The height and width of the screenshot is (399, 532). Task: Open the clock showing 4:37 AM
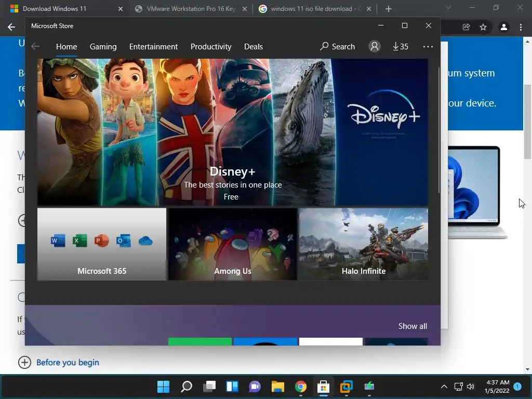pos(497,387)
